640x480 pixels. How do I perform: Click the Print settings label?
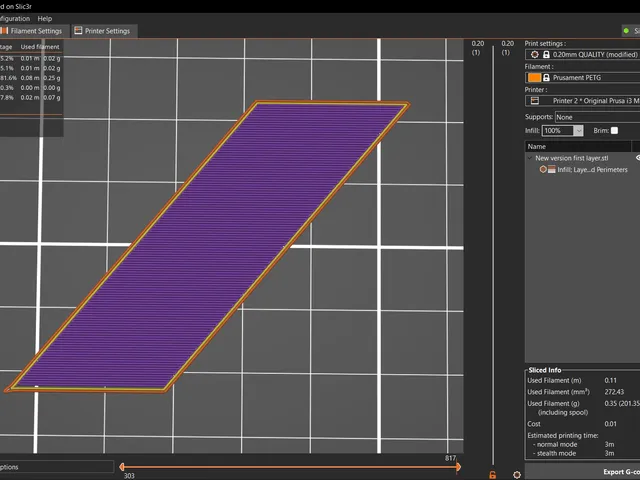coord(545,43)
